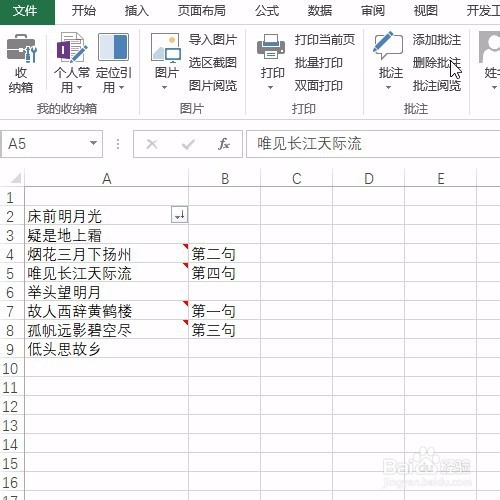This screenshot has width=500, height=500.
Task: Click the 批注阅览 button
Action: [437, 86]
